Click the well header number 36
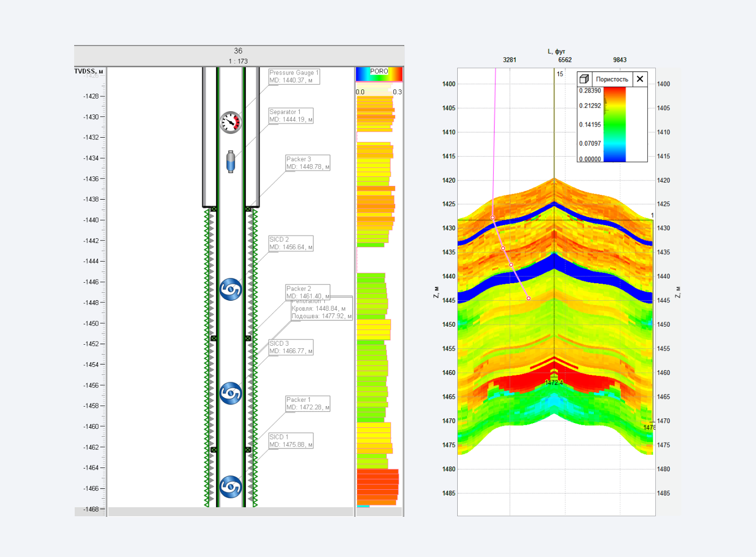The image size is (756, 557). click(x=238, y=51)
